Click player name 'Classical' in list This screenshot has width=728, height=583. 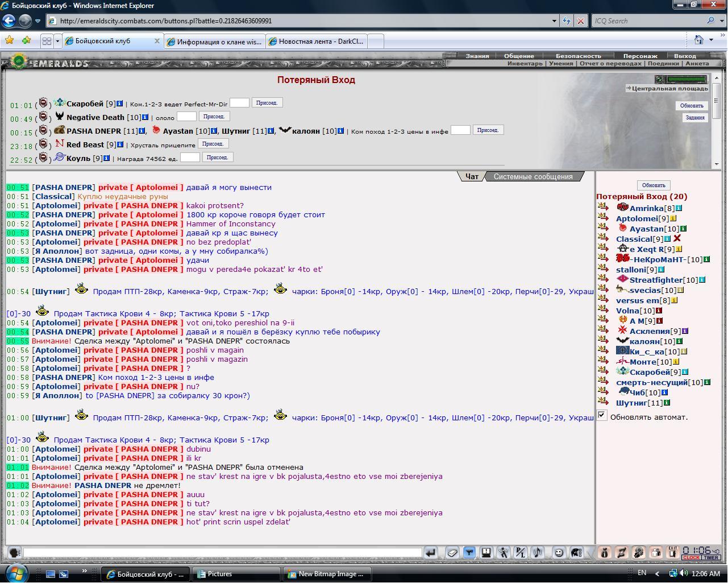[634, 239]
